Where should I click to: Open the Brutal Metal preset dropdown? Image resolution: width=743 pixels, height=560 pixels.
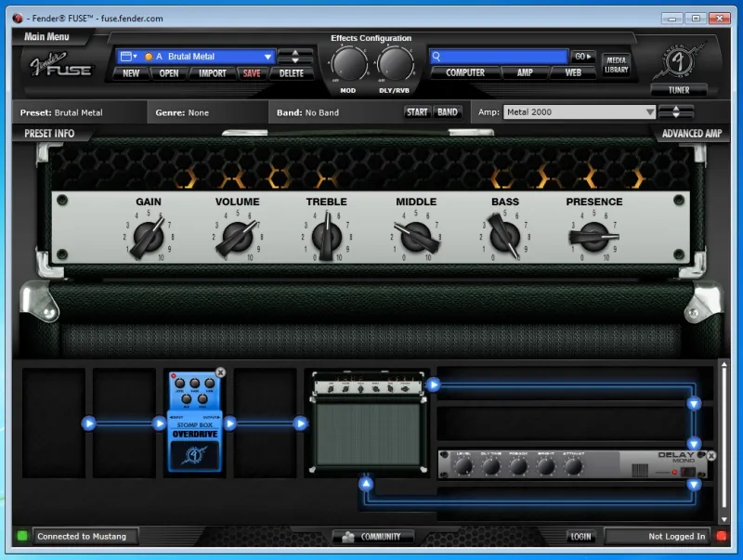(267, 57)
